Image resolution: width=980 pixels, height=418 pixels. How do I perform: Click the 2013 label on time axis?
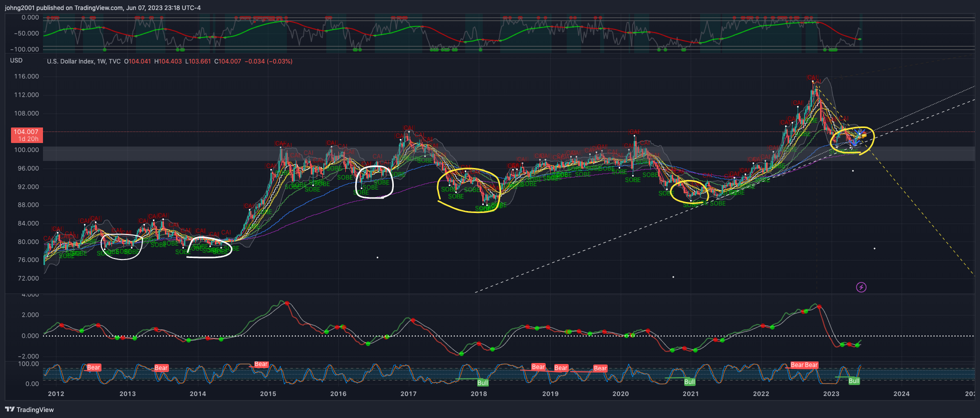coord(127,394)
